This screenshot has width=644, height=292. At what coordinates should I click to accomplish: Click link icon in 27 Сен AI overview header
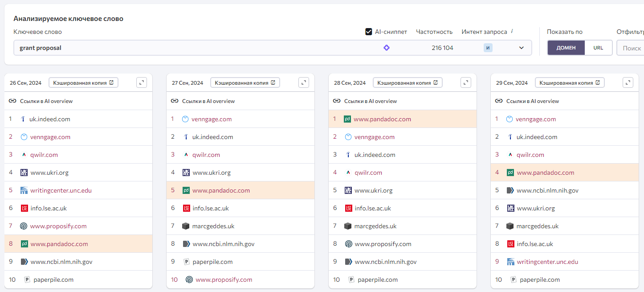tap(175, 101)
